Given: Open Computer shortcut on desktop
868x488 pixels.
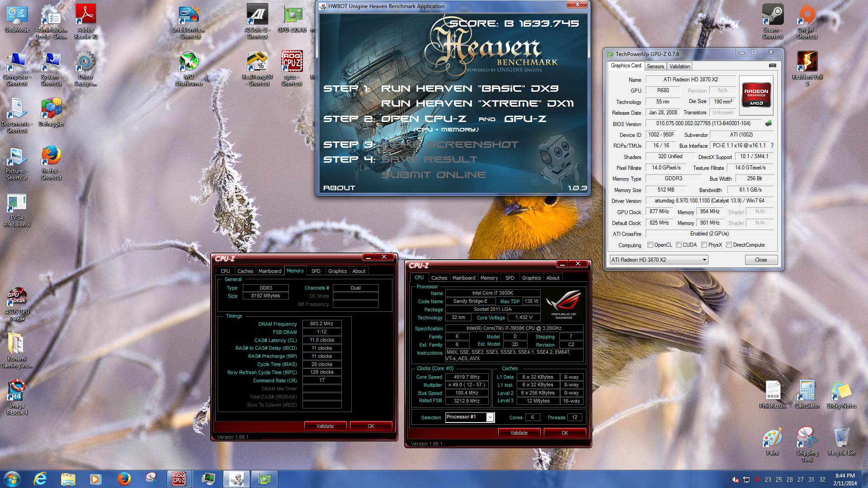Looking at the screenshot, I should pyautogui.click(x=17, y=69).
